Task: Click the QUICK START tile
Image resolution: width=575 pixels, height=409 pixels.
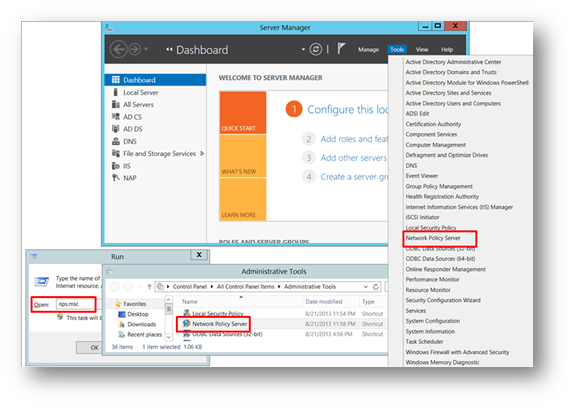Action: coord(243,113)
